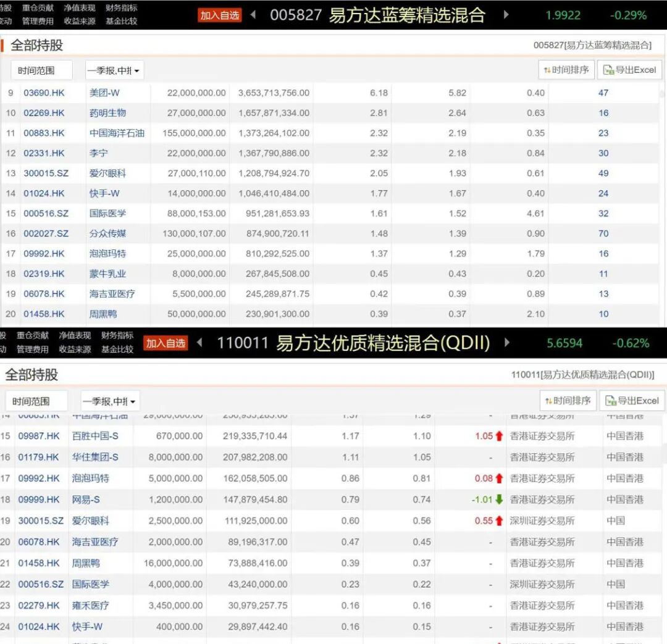Click previous fund arrow beside 110011
Image resolution: width=667 pixels, height=644 pixels.
(x=199, y=343)
